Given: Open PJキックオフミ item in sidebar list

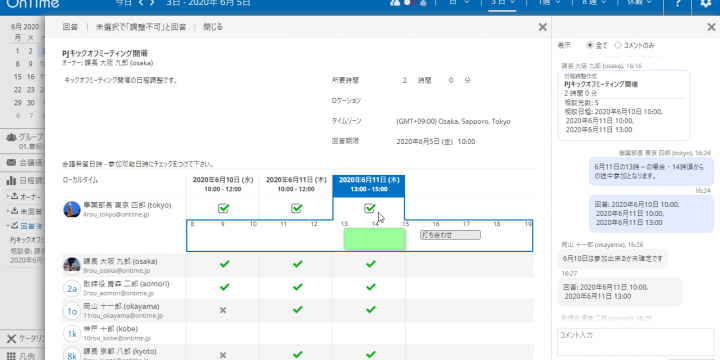Looking at the screenshot, I should click(27, 240).
